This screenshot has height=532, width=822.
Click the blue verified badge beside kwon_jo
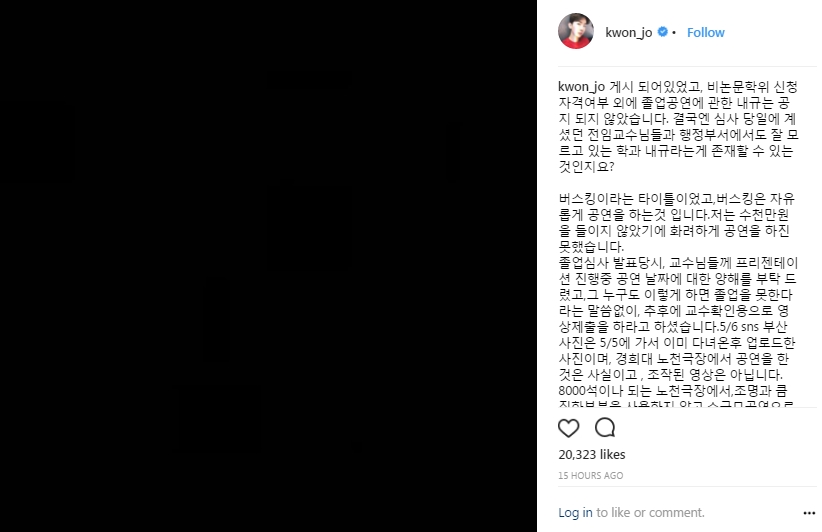663,32
